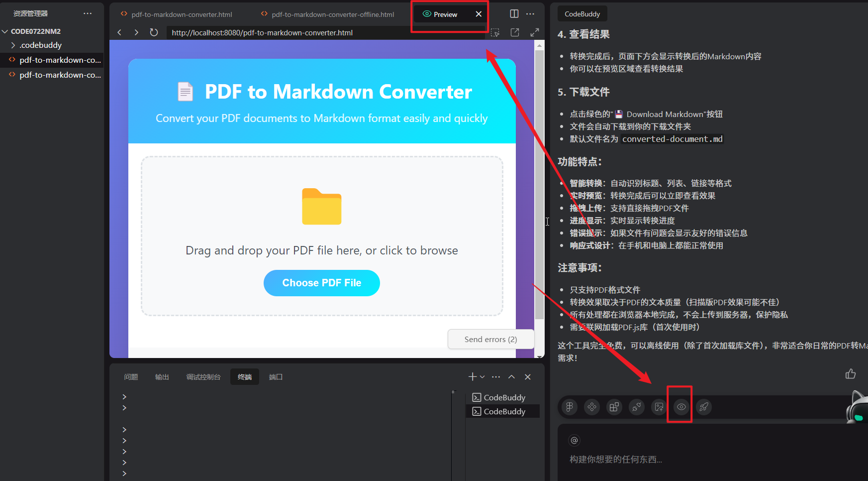Viewport: 868px width, 481px height.
Task: Click the '5. 下载文件' heading
Action: pos(583,92)
